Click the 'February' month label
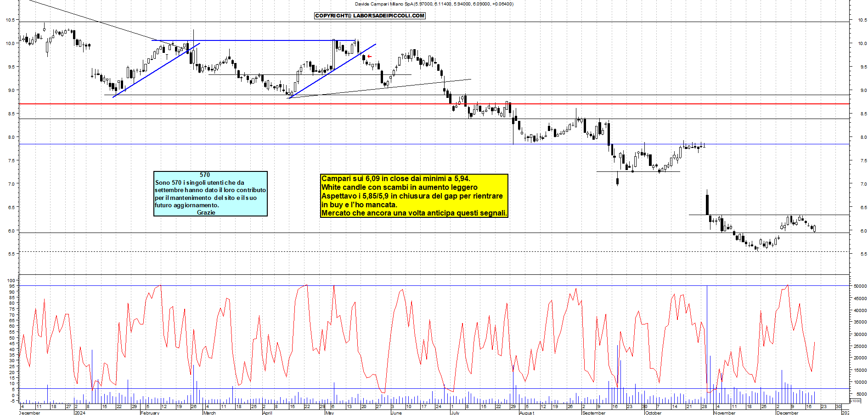The height and width of the screenshot is (415, 868). 150,413
